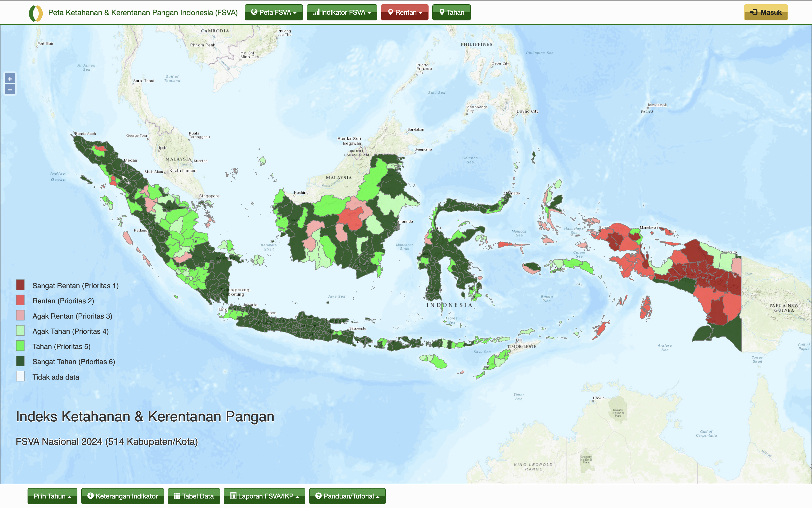The width and height of the screenshot is (812, 508).
Task: Click the Tahan (Prioritas 5) legend swatch
Action: (20, 346)
